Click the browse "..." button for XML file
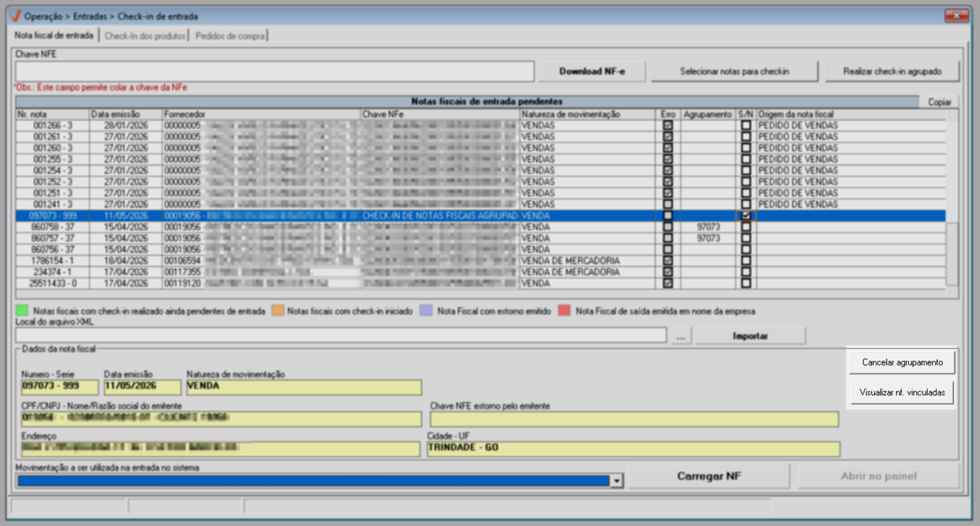 click(x=681, y=336)
